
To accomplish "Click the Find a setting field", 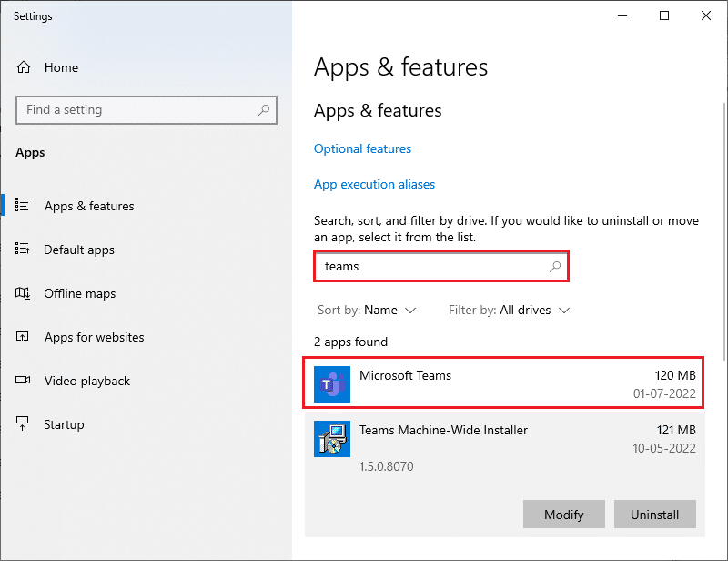I will pyautogui.click(x=147, y=110).
